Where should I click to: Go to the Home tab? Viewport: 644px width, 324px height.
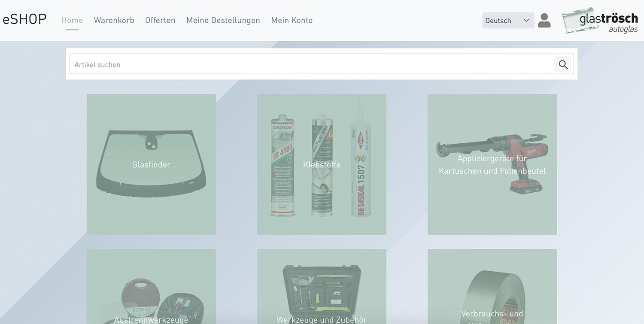72,20
